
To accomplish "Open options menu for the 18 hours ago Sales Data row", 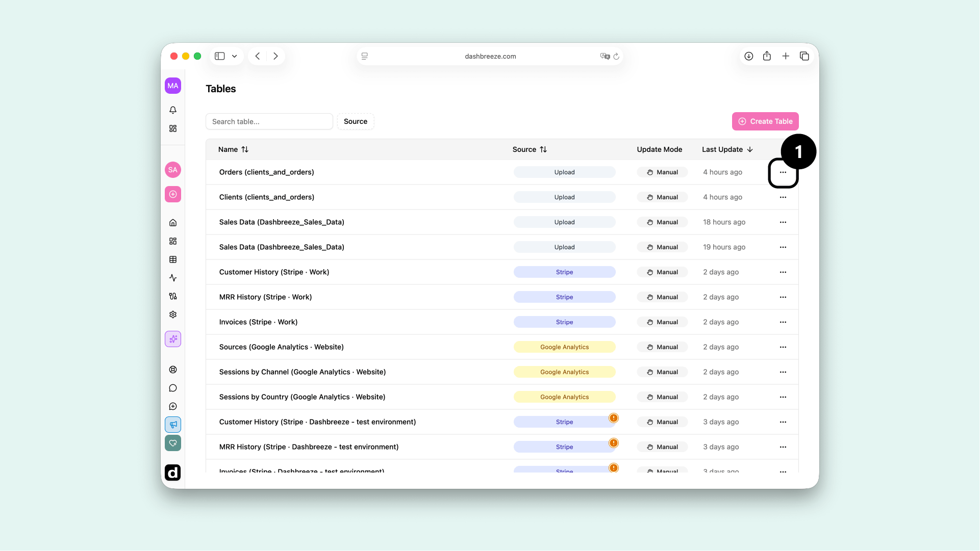I will pyautogui.click(x=783, y=222).
